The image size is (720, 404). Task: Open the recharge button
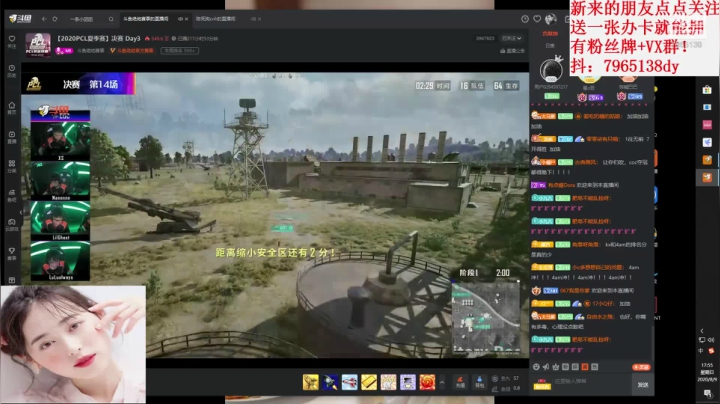(460, 382)
